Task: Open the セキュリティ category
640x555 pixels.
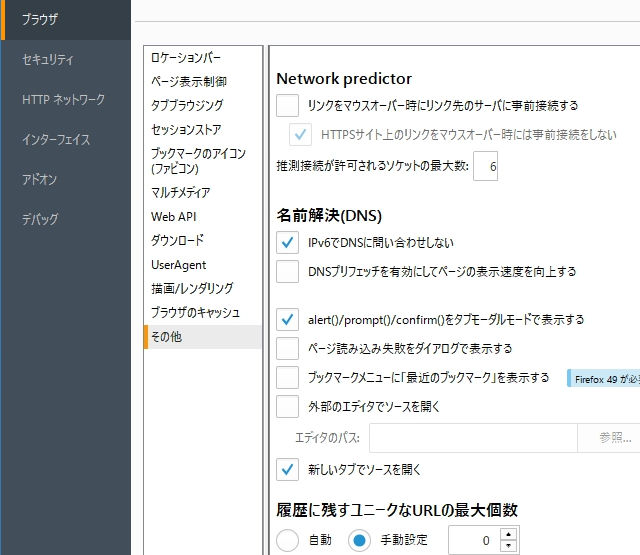Action: 66,60
